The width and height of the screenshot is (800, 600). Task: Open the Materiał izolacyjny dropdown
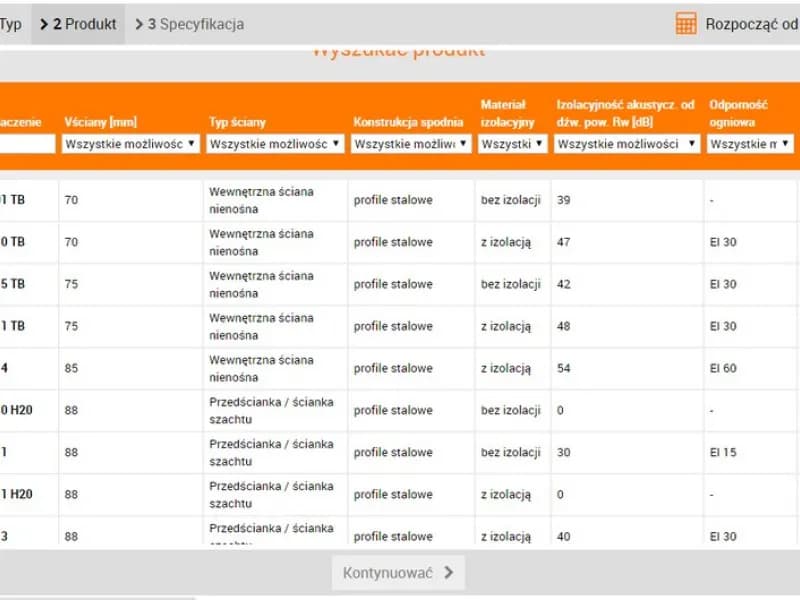click(510, 143)
